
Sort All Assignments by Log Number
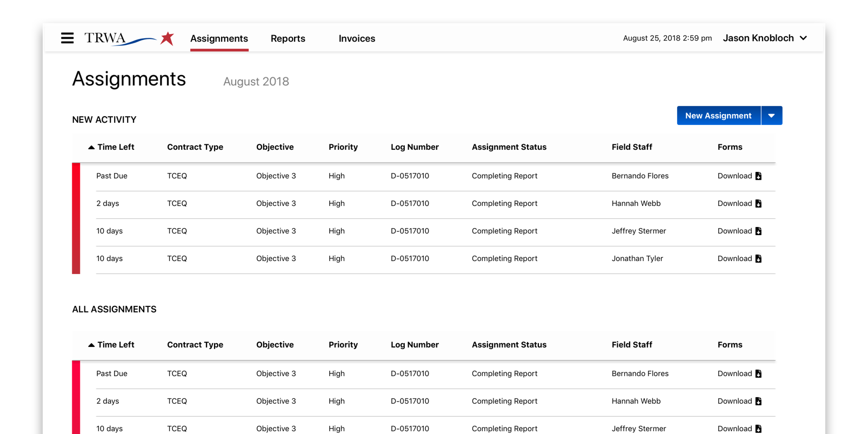point(415,345)
